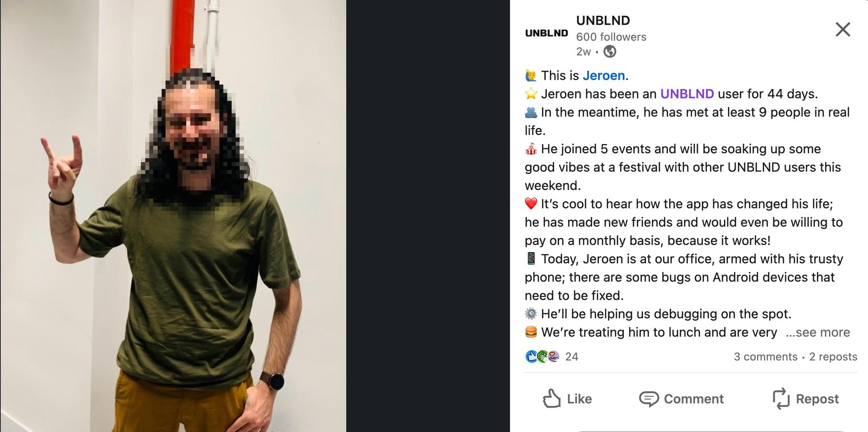Click the clapping reaction icon beside 24
This screenshot has height=432, width=868.
(x=542, y=356)
